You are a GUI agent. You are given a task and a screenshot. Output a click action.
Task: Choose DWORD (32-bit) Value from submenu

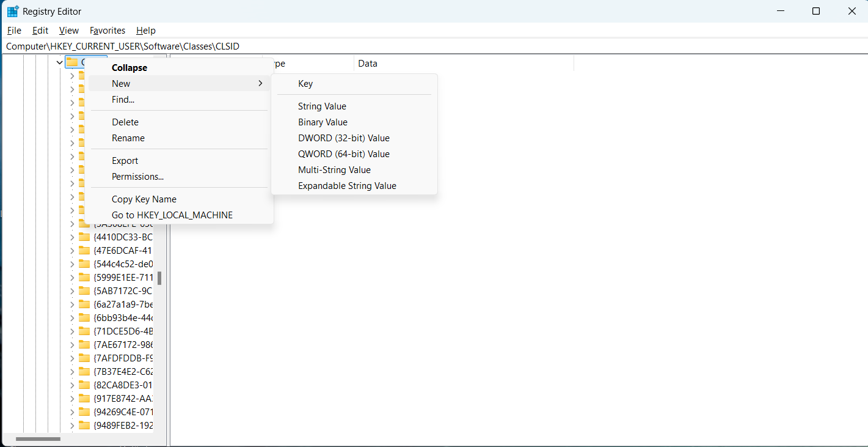(343, 138)
